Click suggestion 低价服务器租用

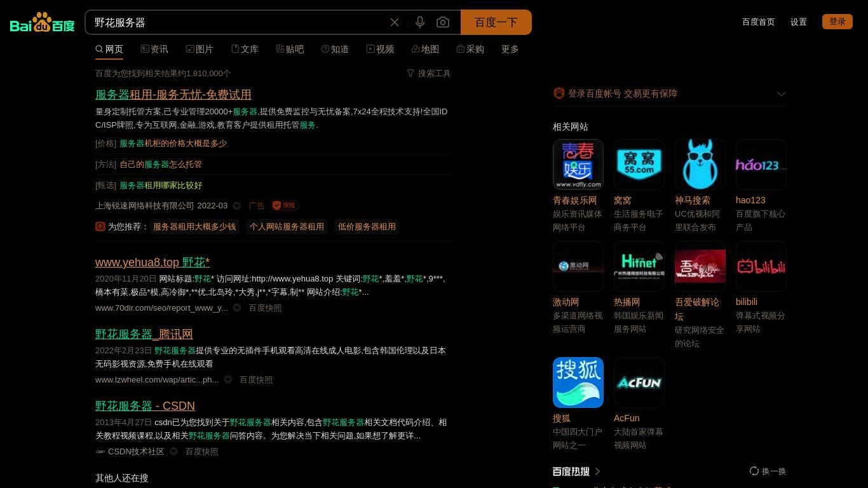tap(367, 227)
